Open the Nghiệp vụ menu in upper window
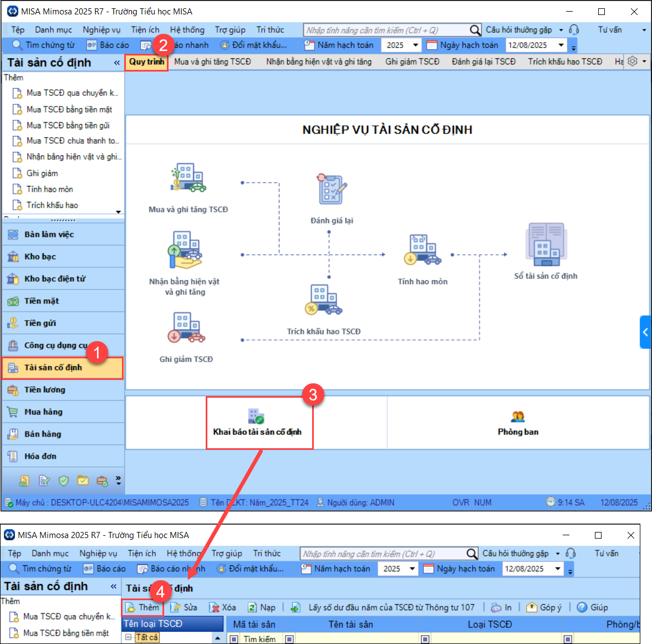Screen dimensions: 652x644 tap(101, 30)
